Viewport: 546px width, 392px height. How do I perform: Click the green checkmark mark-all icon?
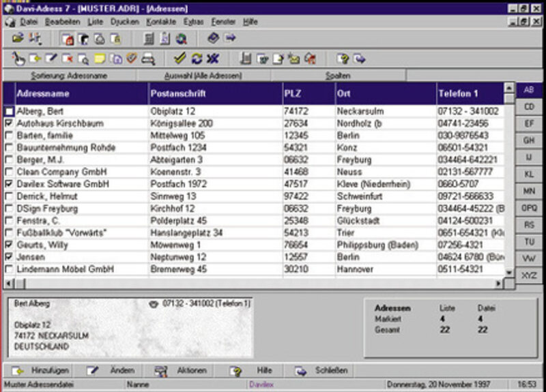tap(180, 59)
